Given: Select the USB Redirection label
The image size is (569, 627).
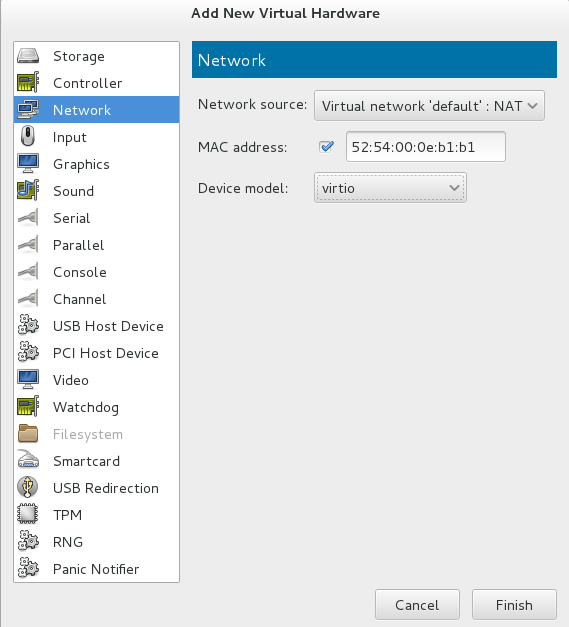Looking at the screenshot, I should point(106,488).
